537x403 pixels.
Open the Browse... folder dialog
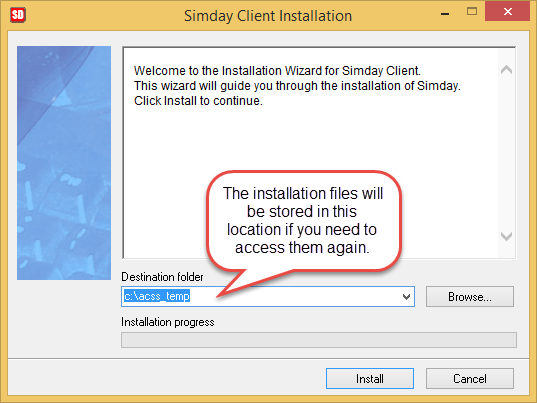470,297
